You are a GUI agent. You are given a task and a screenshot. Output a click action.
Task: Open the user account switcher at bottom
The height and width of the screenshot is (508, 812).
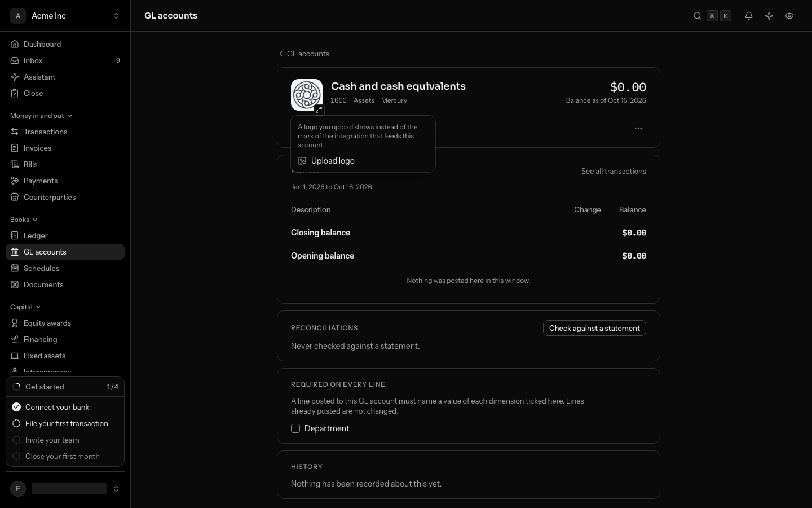65,489
